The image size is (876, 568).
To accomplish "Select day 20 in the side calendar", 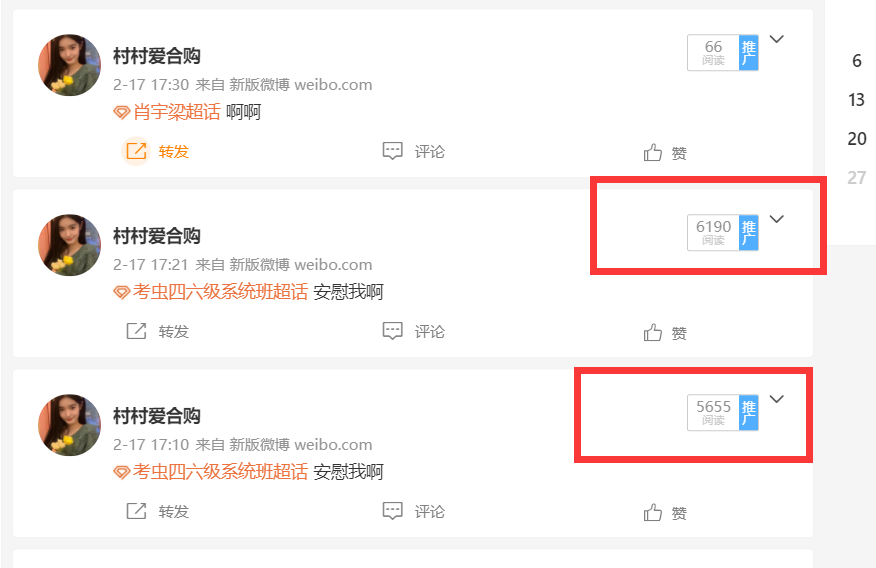I will tap(856, 139).
